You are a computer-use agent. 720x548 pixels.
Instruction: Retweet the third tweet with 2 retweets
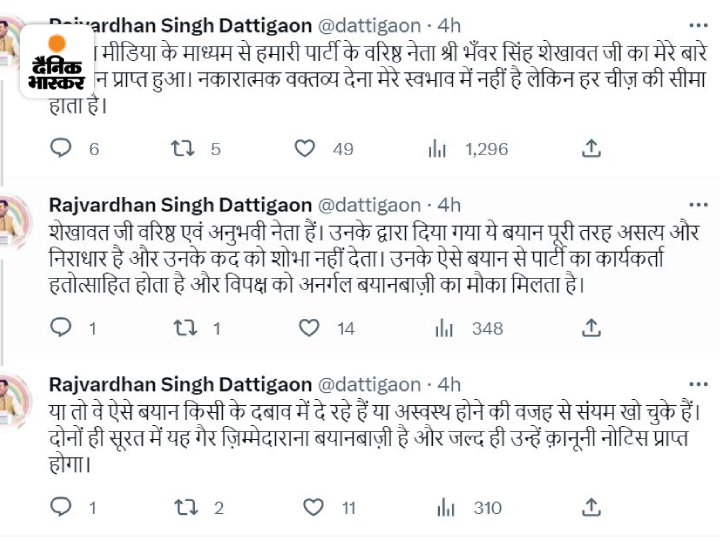pos(182,508)
